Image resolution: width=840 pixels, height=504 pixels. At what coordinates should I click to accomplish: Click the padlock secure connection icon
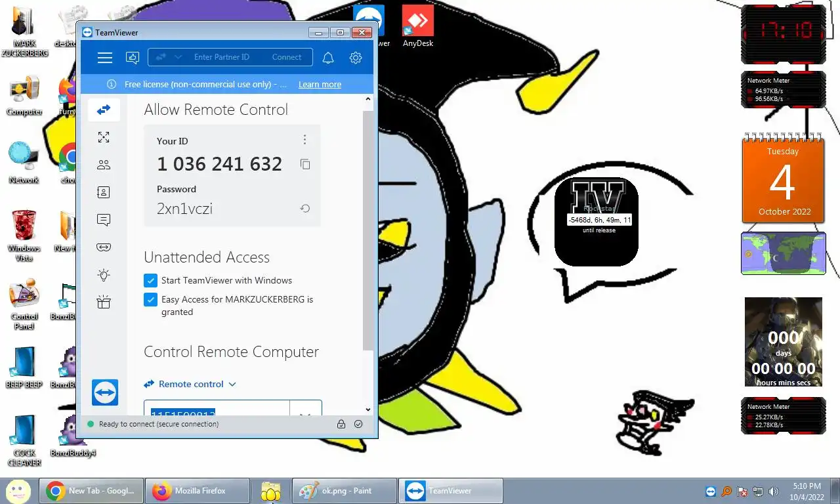[x=341, y=424]
